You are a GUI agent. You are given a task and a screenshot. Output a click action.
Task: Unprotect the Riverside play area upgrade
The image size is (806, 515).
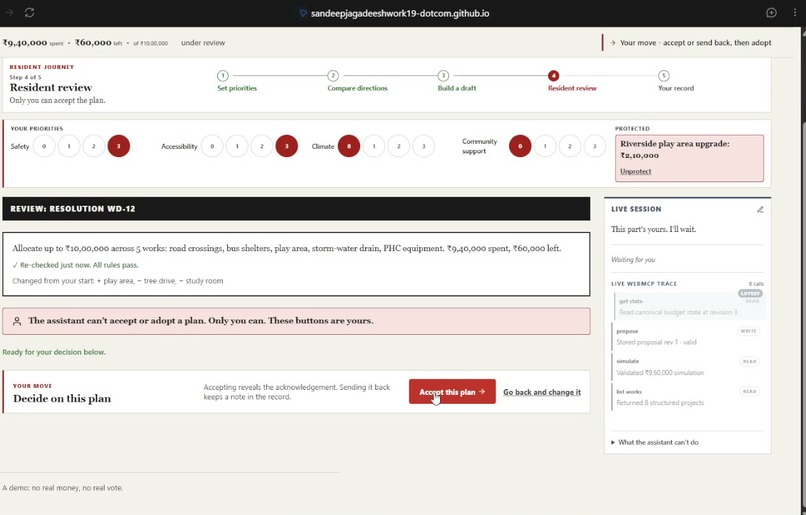[635, 172]
